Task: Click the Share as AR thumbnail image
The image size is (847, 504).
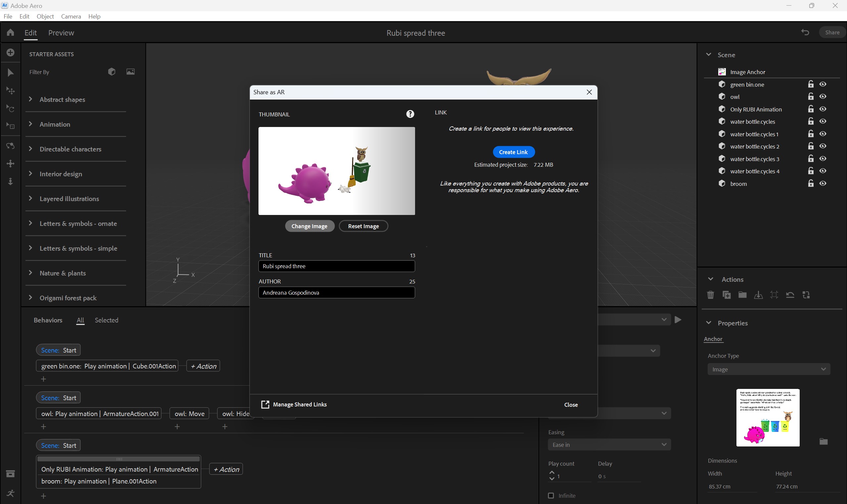Action: click(x=337, y=171)
